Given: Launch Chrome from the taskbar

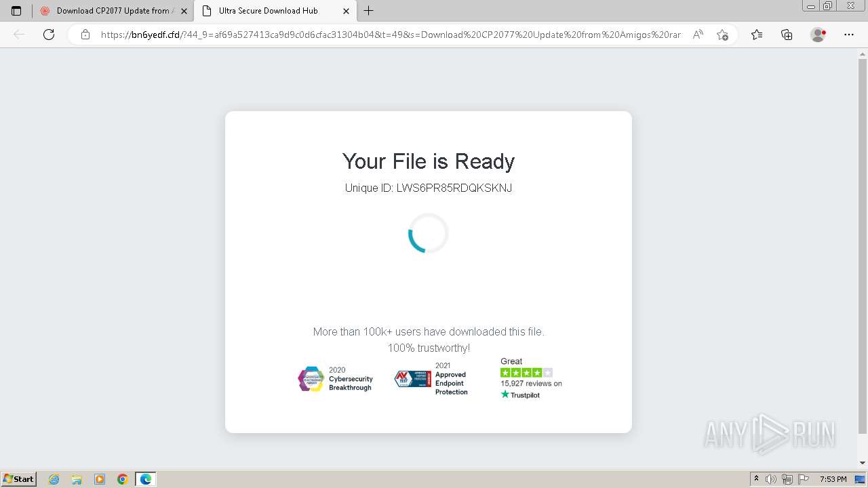Looking at the screenshot, I should pos(123,479).
